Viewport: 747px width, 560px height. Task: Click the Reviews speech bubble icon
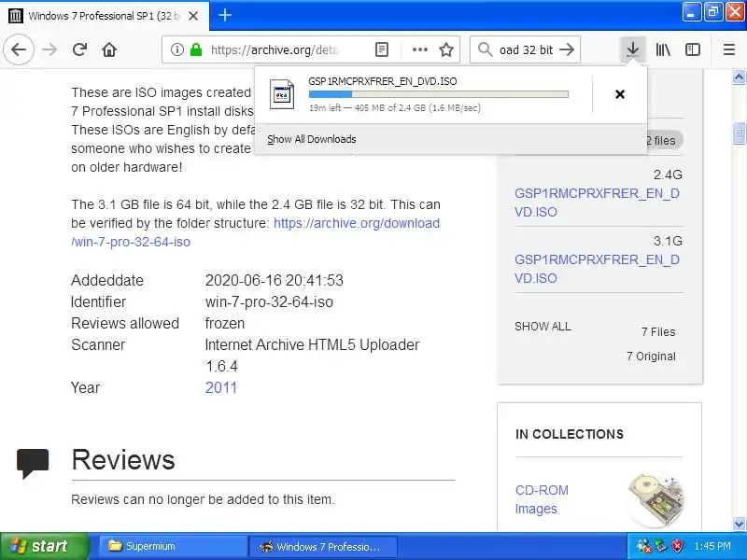(x=33, y=463)
